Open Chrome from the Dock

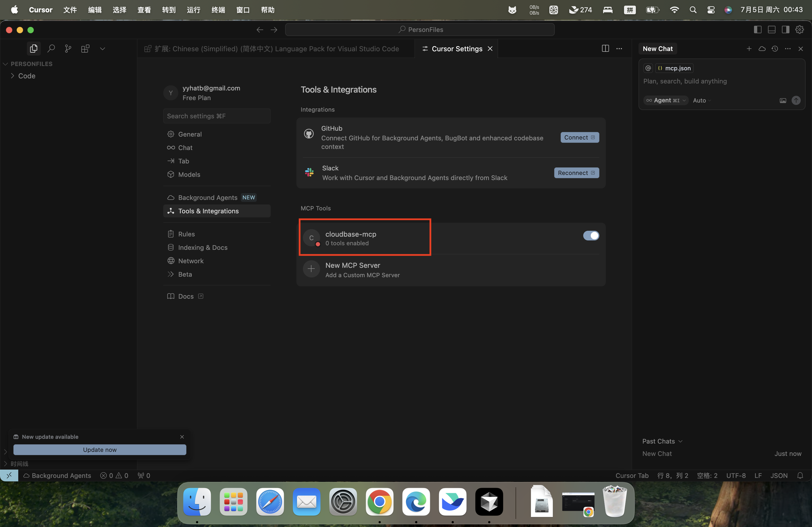379,502
